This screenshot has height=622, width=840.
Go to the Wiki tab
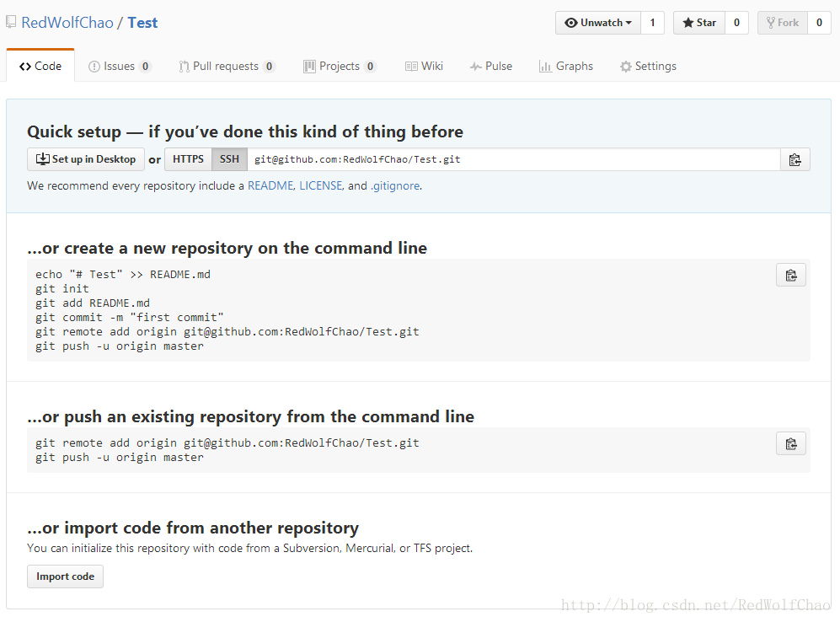(425, 66)
